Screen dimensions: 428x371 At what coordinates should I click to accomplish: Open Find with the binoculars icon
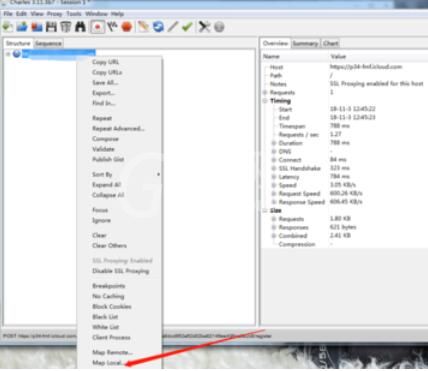pos(80,27)
